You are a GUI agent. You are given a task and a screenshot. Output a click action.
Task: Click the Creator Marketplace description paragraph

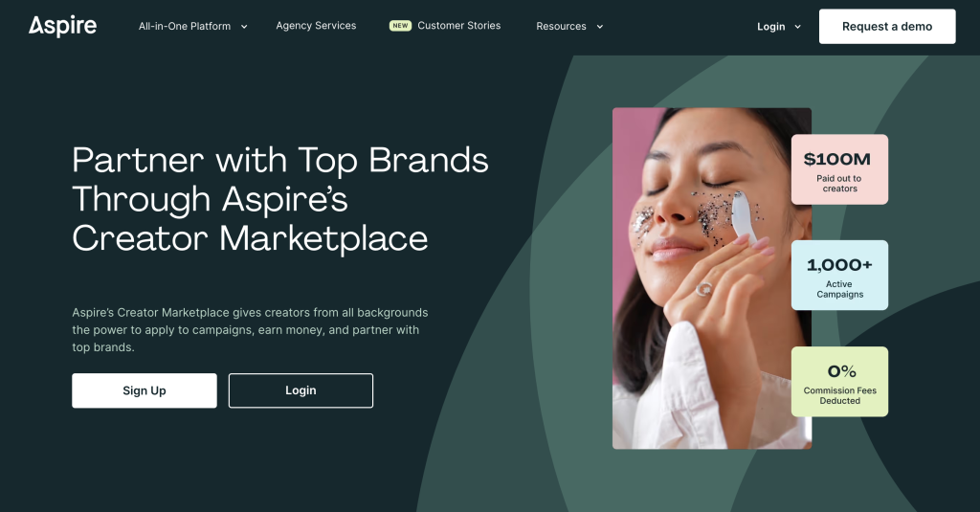(250, 329)
